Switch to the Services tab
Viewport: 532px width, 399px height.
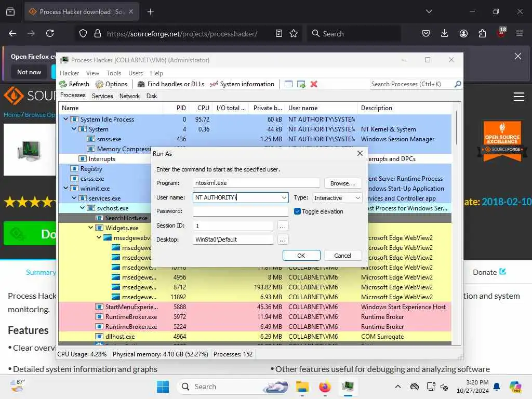point(102,96)
